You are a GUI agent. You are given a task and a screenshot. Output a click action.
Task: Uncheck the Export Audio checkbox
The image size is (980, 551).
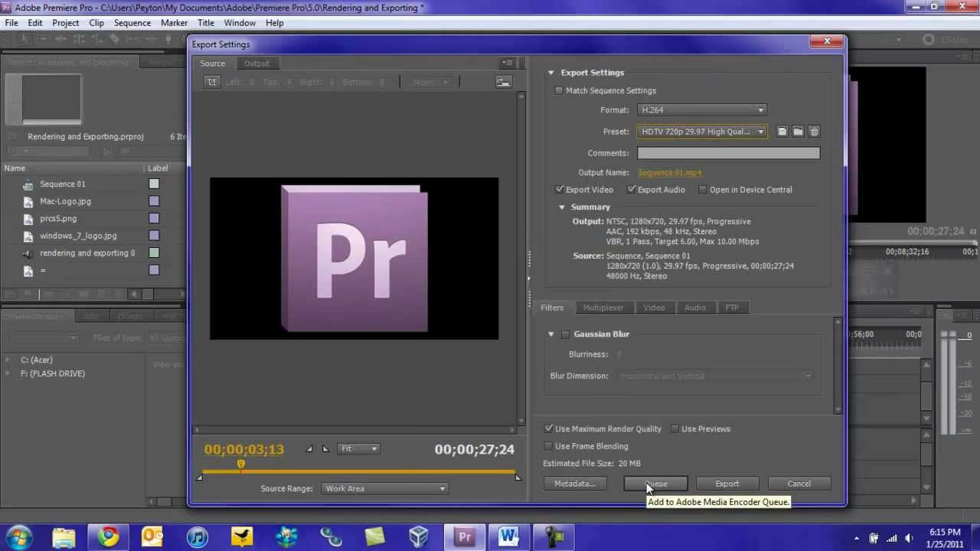pos(632,190)
